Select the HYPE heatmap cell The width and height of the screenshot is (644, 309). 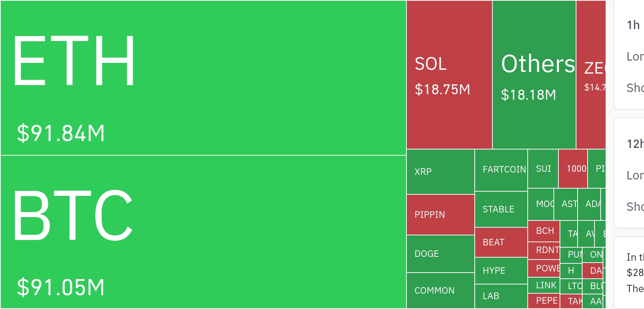click(x=501, y=271)
